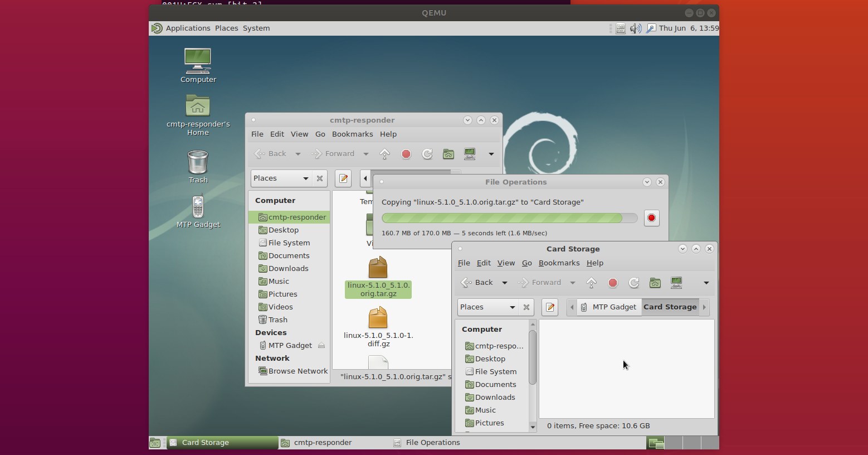Image resolution: width=868 pixels, height=455 pixels.
Task: Close the sidebar in Card Storage
Action: [526, 307]
